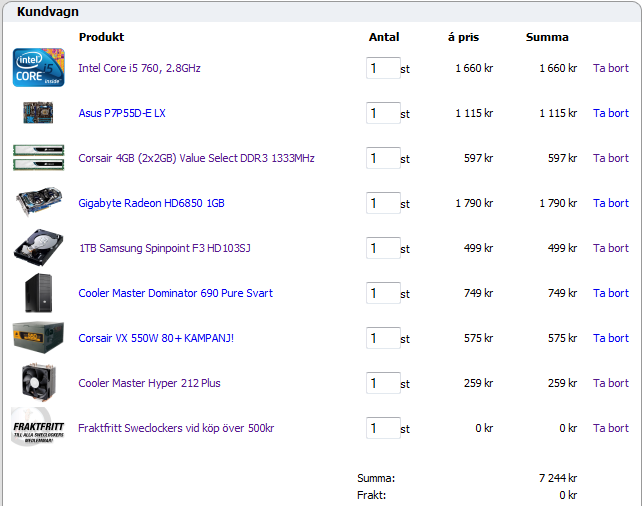Remove Fraktfritt Sweclockers via Ta bort

(x=611, y=428)
